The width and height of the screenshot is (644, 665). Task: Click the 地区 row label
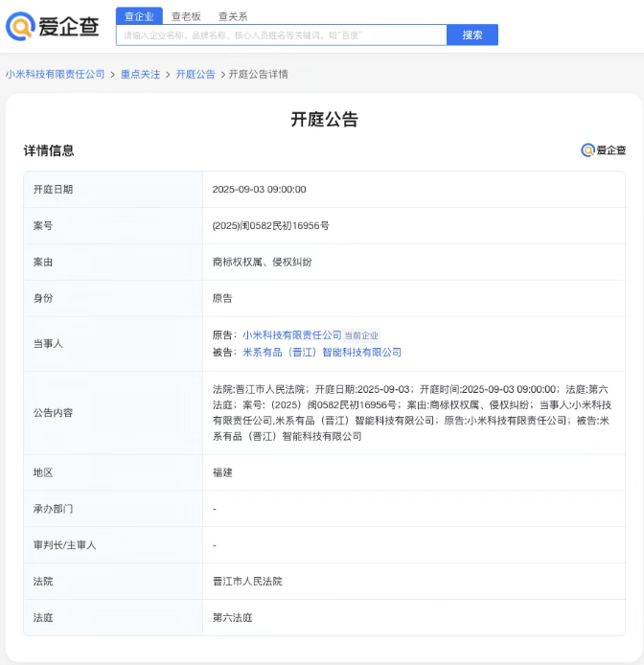click(x=43, y=472)
